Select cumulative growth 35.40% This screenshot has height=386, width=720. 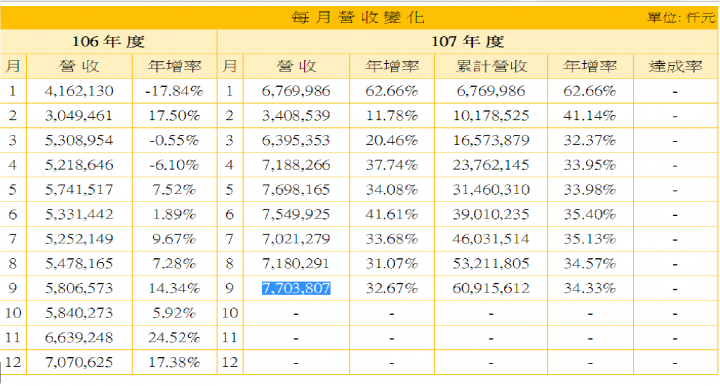[590, 214]
